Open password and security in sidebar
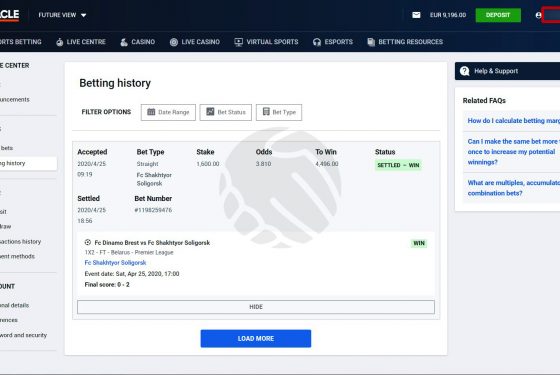This screenshot has width=560, height=375. (23, 335)
